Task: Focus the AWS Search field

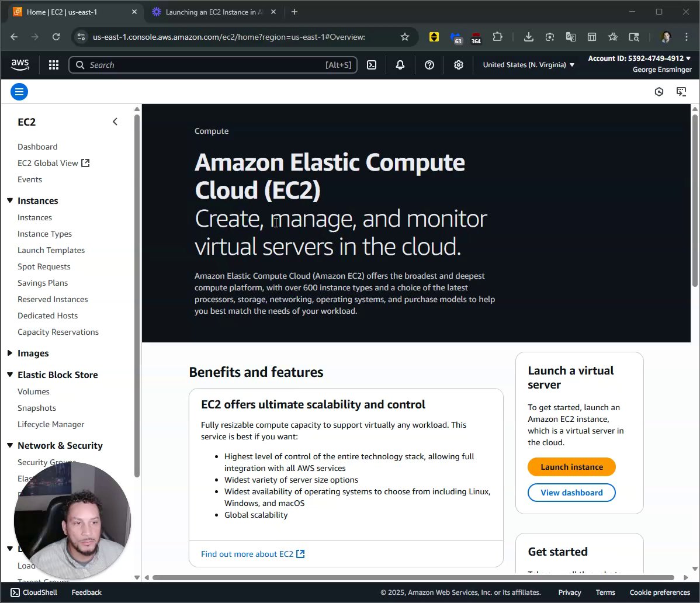Action: [213, 65]
